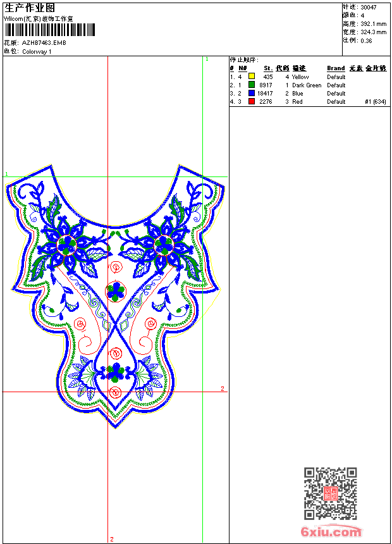392x544 pixels.
Task: Click the Brand column header
Action: (336, 68)
